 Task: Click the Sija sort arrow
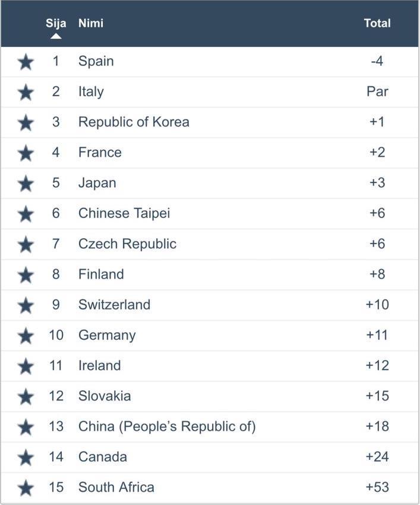click(56, 36)
